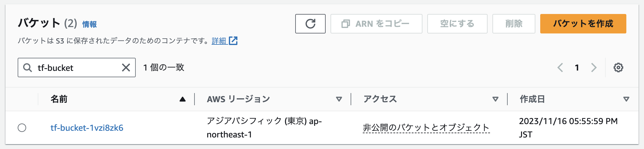This screenshot has height=149, width=644.
Task: Select radio button for tf-bucket-1vzi8zk6
Action: [x=22, y=128]
